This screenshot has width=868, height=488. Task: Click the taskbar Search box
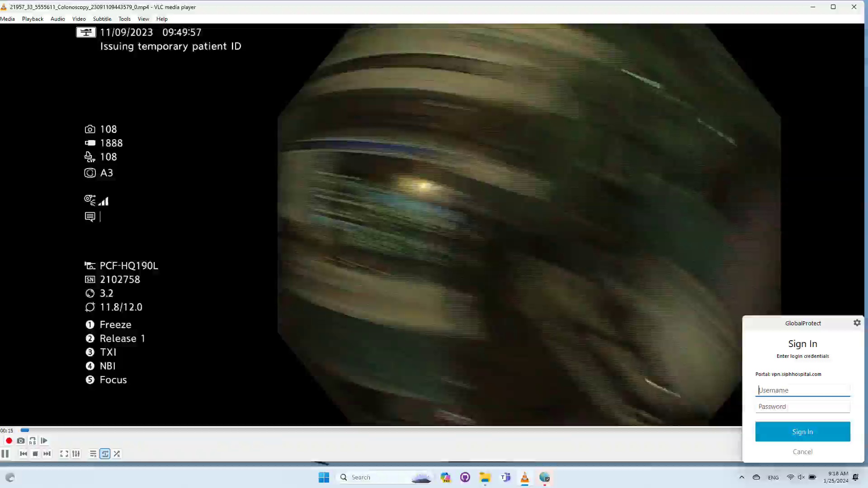pos(385,477)
